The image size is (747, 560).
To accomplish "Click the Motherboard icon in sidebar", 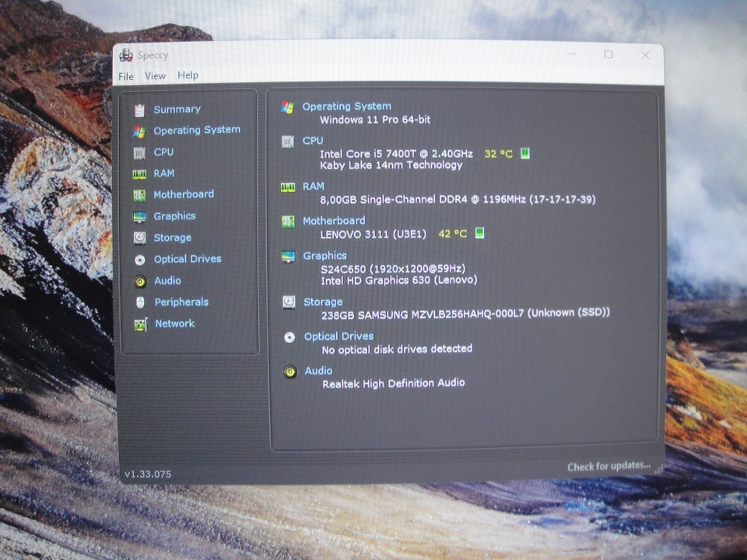I will 139,195.
